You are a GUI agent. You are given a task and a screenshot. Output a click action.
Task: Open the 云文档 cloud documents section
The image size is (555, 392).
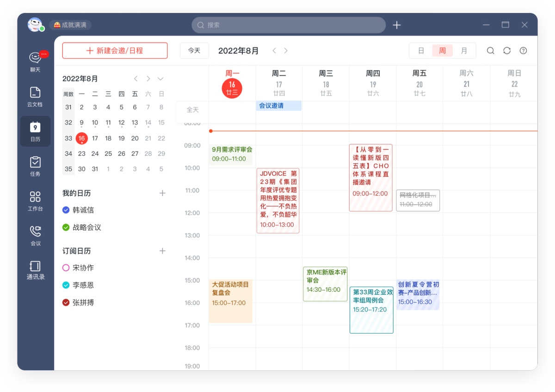point(35,96)
